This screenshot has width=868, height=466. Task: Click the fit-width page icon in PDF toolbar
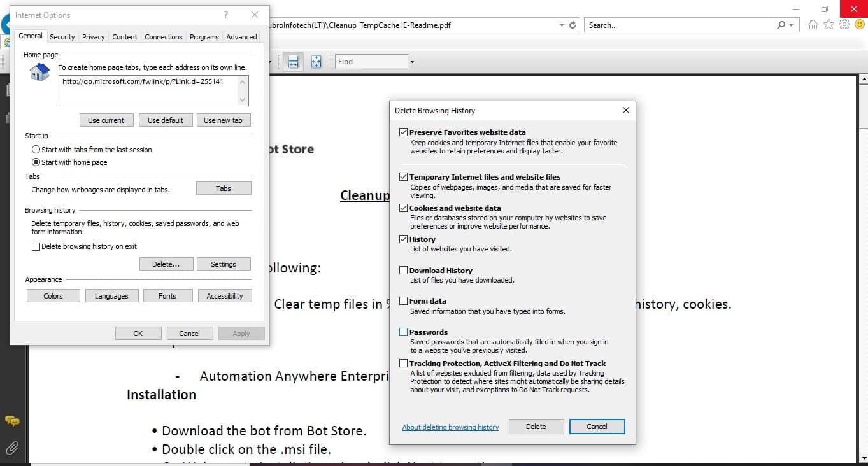(x=293, y=62)
